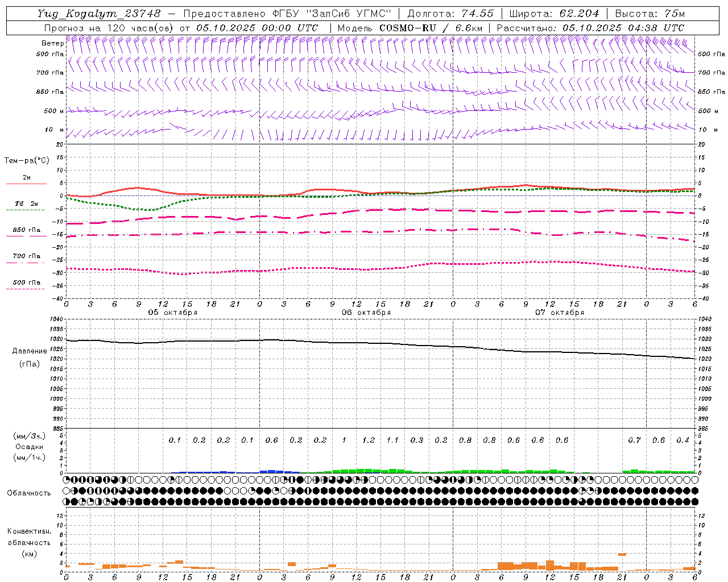This screenshot has height=582, width=728.
Task: Click the Осадки panel label
Action: coord(29,447)
